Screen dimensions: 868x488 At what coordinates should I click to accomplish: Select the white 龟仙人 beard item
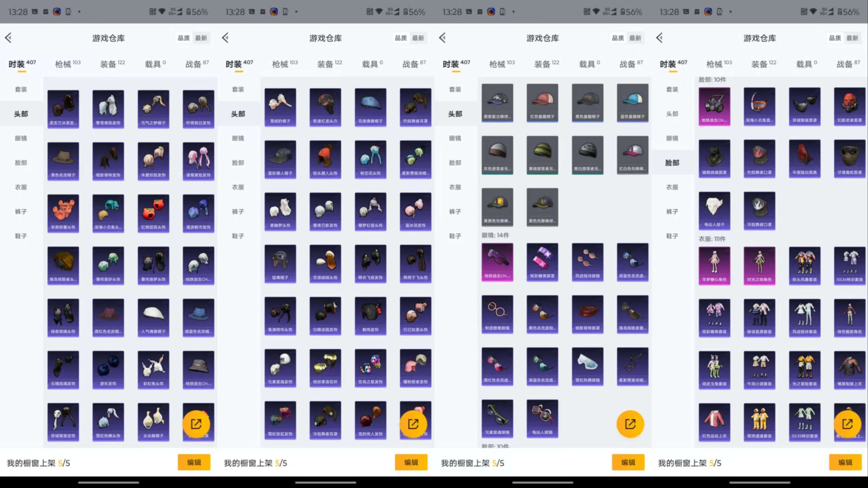(x=714, y=210)
